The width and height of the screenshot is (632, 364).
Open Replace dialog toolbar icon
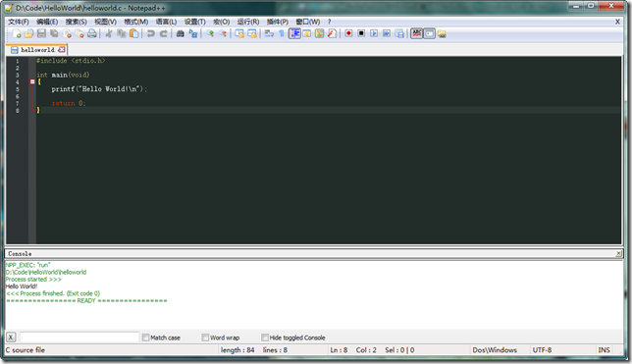point(193,34)
